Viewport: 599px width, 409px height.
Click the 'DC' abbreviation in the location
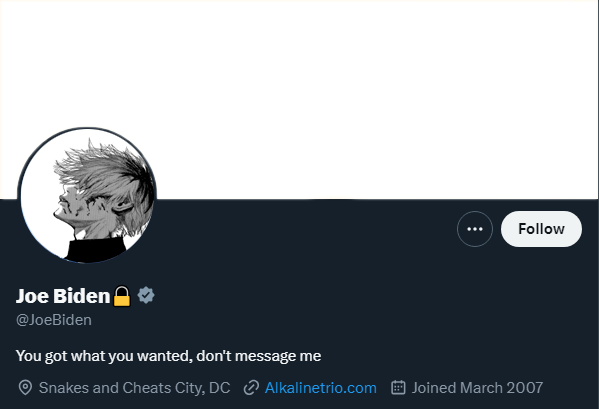click(220, 388)
